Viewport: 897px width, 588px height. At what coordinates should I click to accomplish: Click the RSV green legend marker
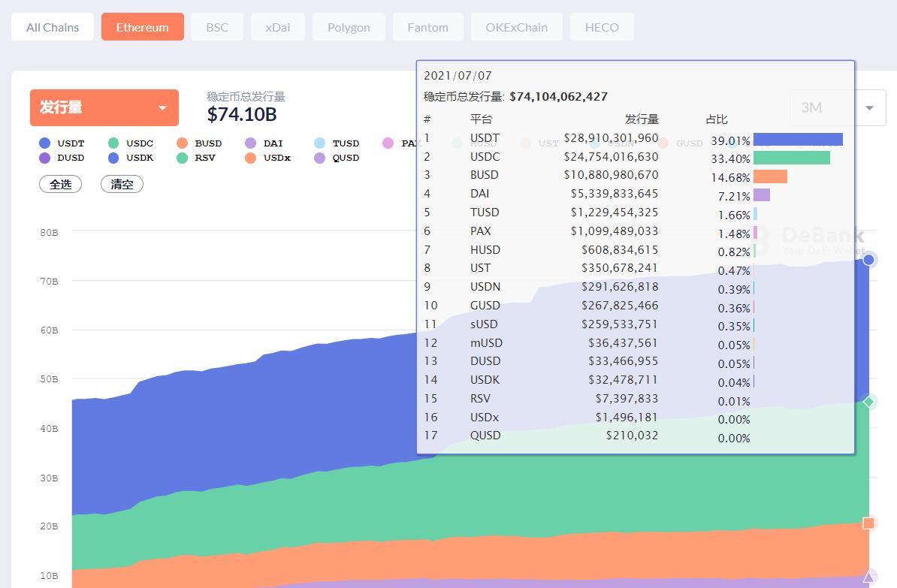tap(183, 158)
